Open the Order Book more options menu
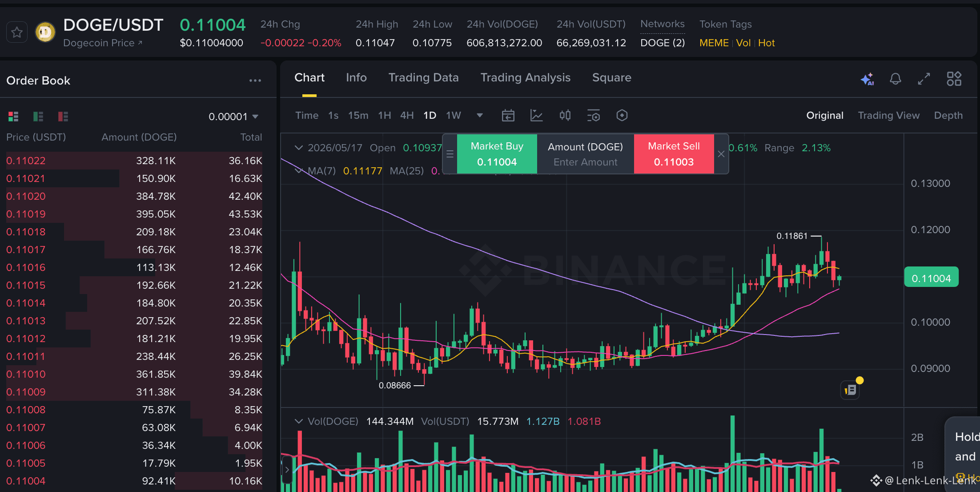 coord(255,81)
